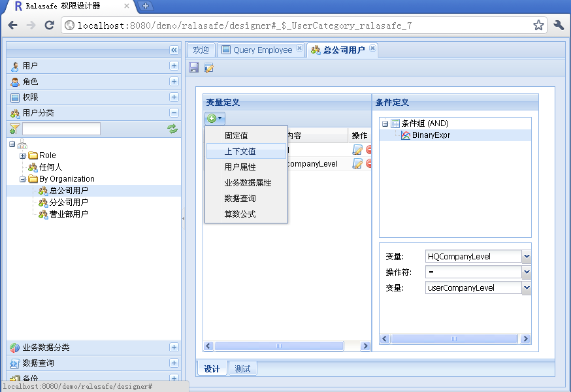
Task: Open the browser wrench settings menu
Action: [x=559, y=25]
